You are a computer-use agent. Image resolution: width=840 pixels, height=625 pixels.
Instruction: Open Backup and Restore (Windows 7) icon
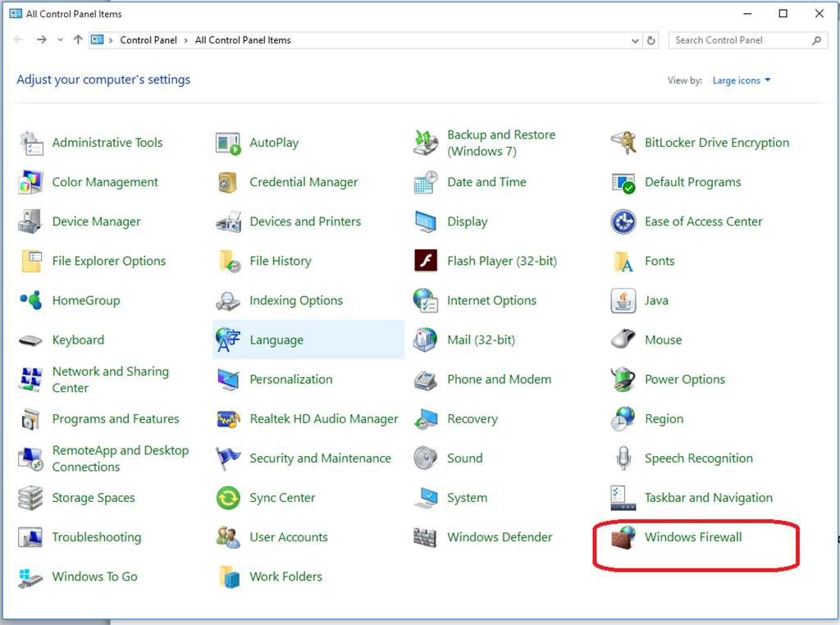[426, 143]
